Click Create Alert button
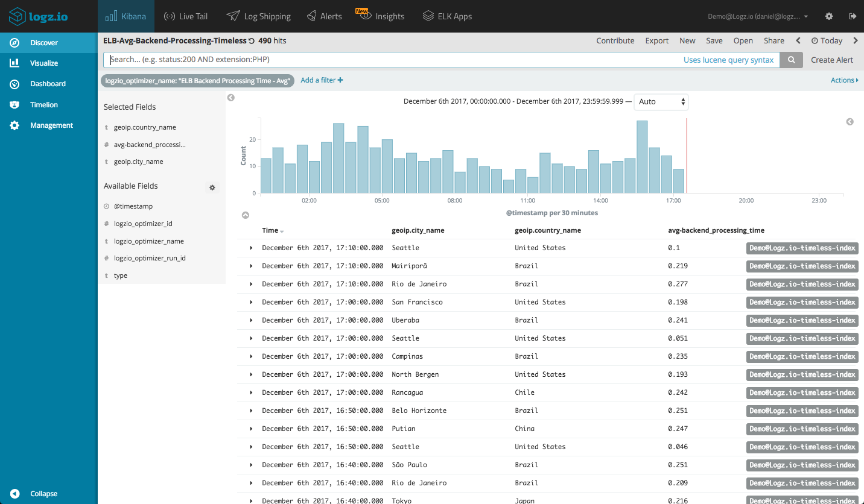864x504 pixels. [x=832, y=60]
